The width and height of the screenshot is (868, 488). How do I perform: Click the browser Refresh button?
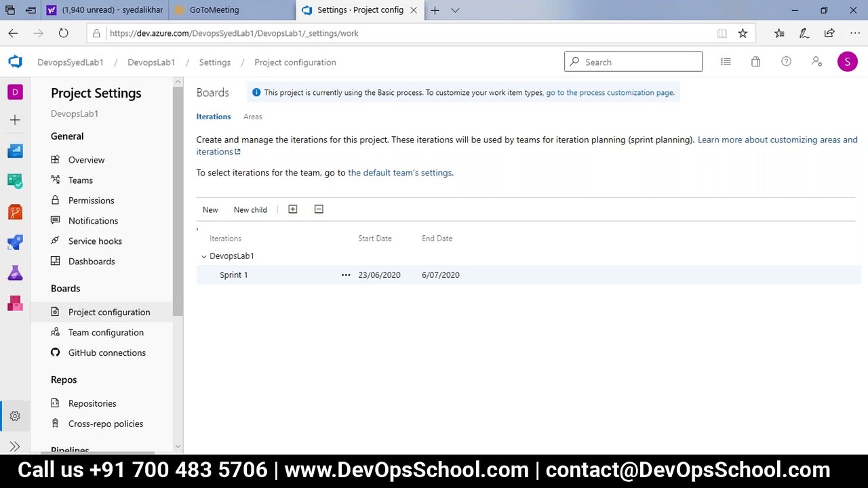(x=63, y=33)
